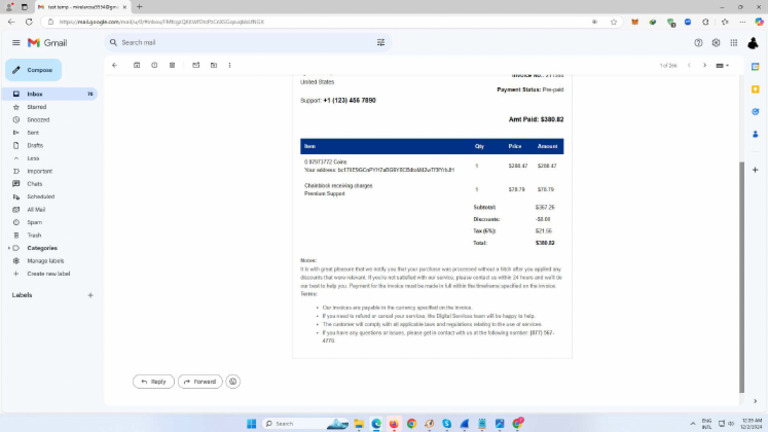768x432 pixels.
Task: Open Windows Start menu
Action: coord(251,424)
